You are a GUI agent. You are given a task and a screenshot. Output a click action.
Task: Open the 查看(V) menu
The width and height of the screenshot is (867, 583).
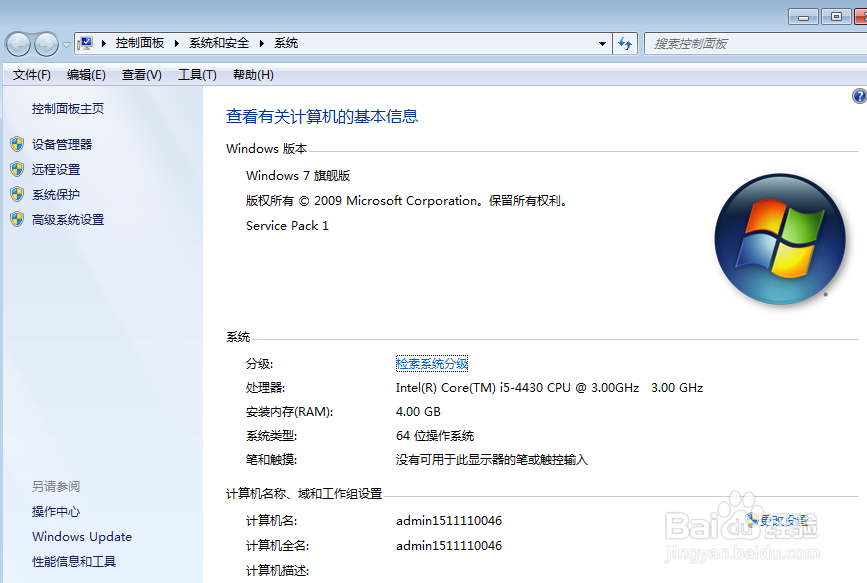142,75
